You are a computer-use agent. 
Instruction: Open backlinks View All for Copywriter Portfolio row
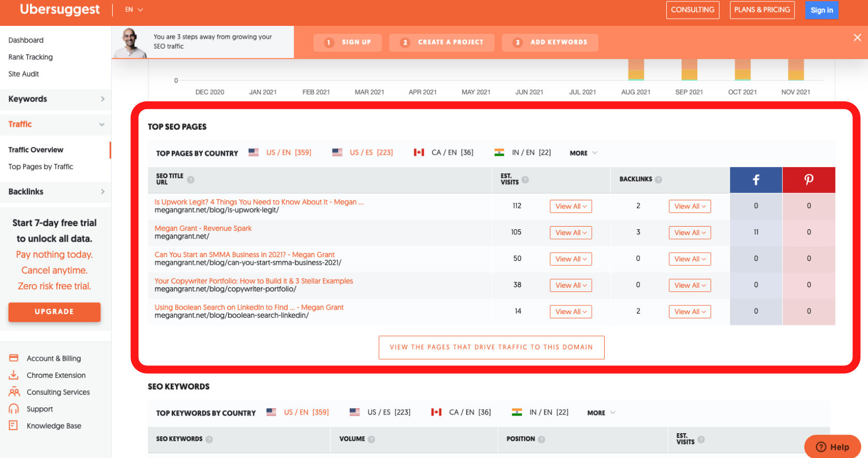690,286
